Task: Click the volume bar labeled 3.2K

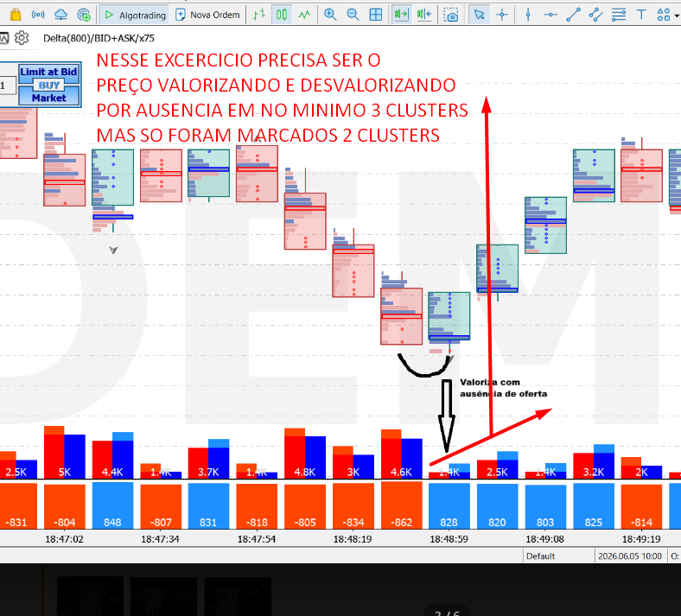Action: pos(593,461)
